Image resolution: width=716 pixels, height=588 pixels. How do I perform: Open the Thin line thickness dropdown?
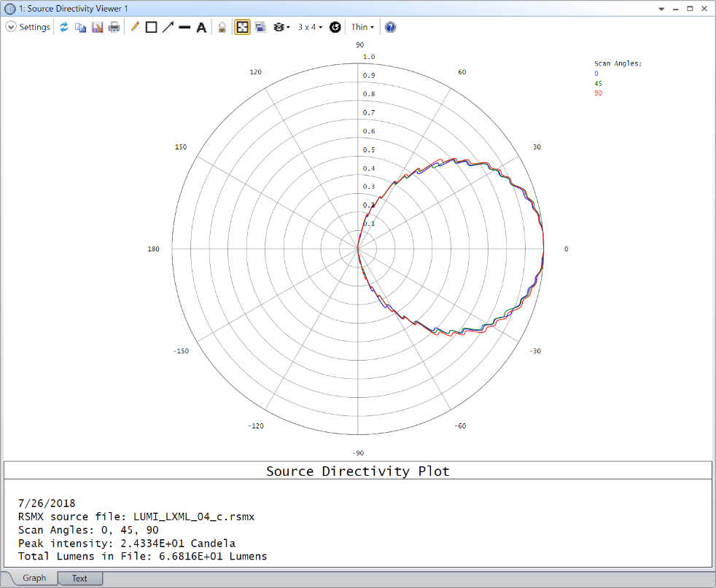[x=362, y=27]
